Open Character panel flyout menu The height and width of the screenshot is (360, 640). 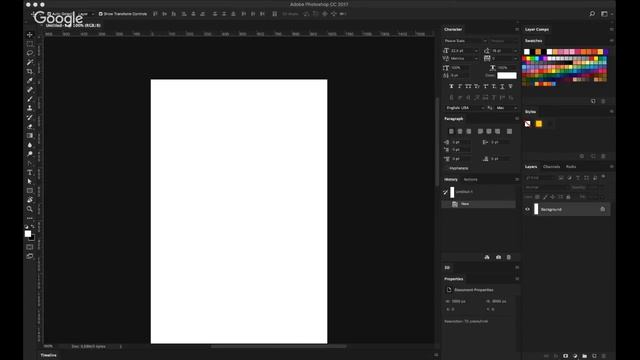point(517,29)
